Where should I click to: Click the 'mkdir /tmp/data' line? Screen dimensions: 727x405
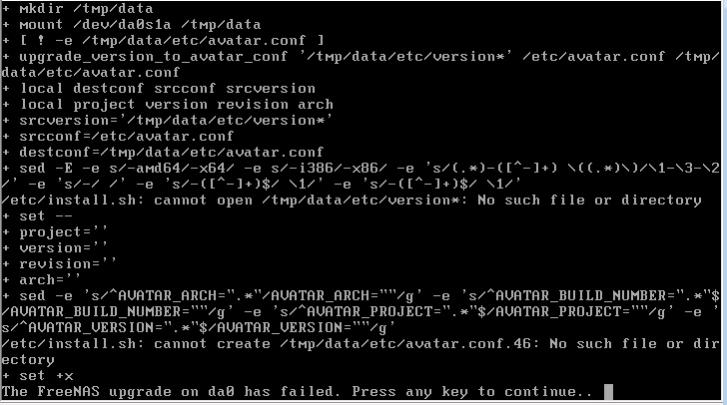77,9
